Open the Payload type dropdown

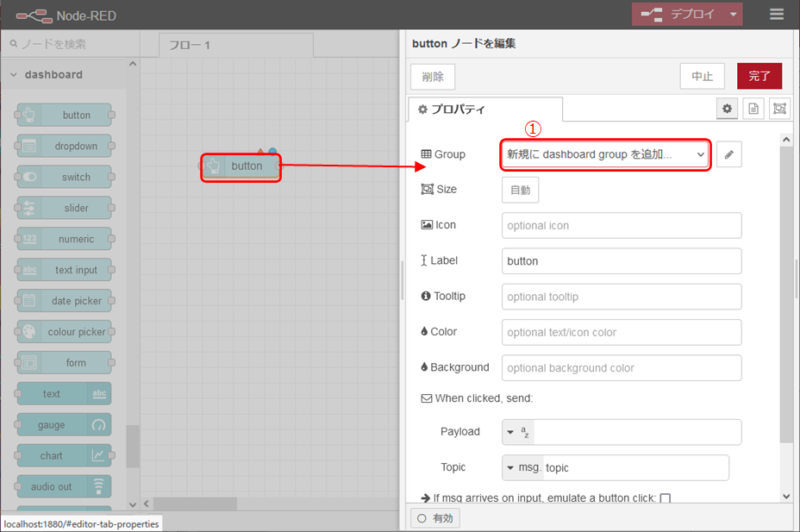click(518, 432)
